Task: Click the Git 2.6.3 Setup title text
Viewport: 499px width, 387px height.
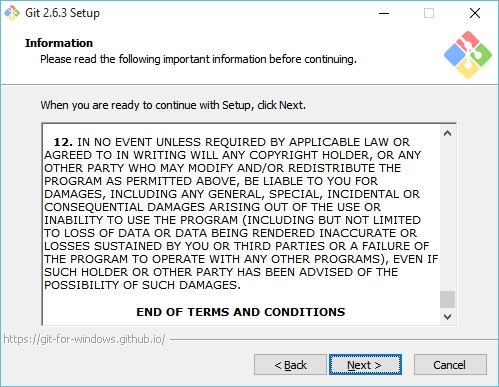Action: 62,13
